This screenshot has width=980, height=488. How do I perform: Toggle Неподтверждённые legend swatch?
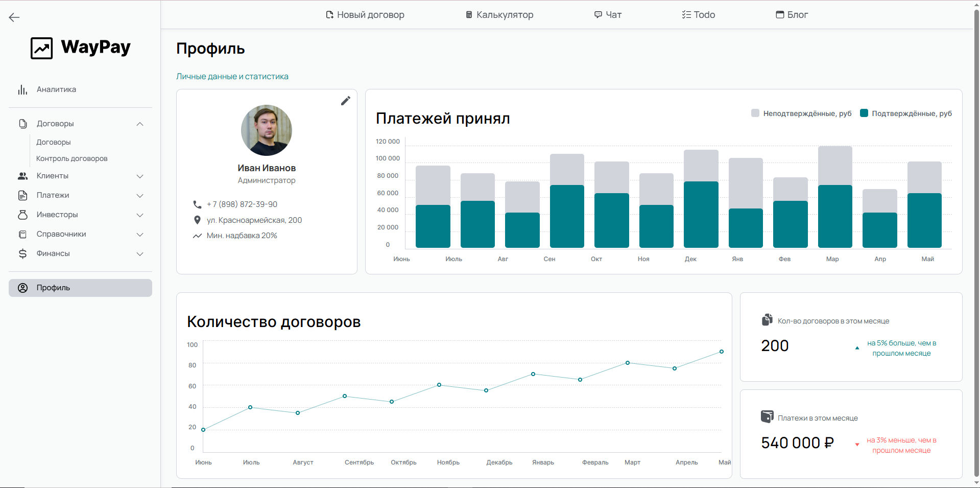[755, 113]
